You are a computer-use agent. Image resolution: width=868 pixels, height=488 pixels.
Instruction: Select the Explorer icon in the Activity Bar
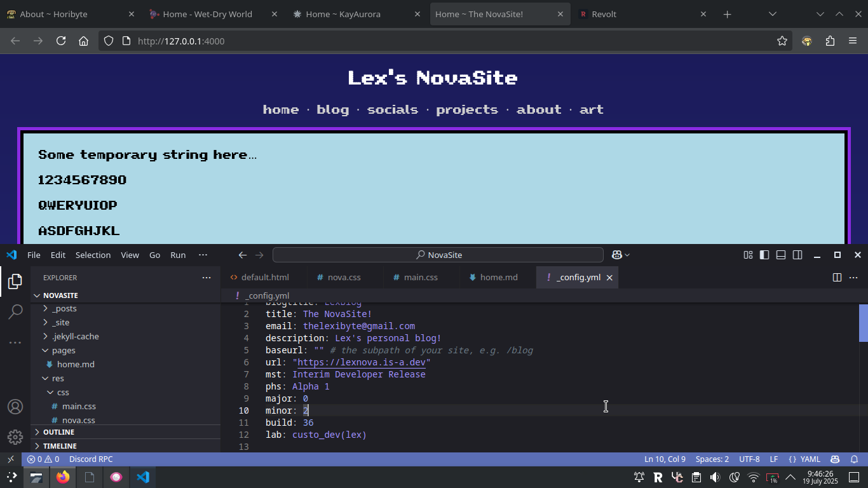pyautogui.click(x=15, y=281)
